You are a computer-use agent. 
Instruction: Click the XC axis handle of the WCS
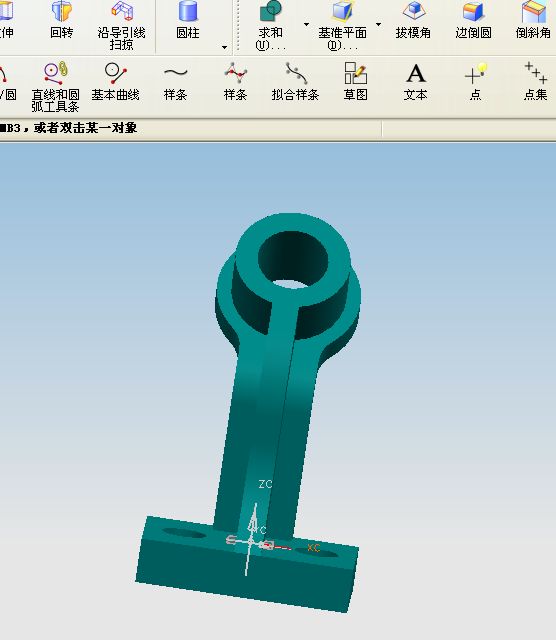313,548
